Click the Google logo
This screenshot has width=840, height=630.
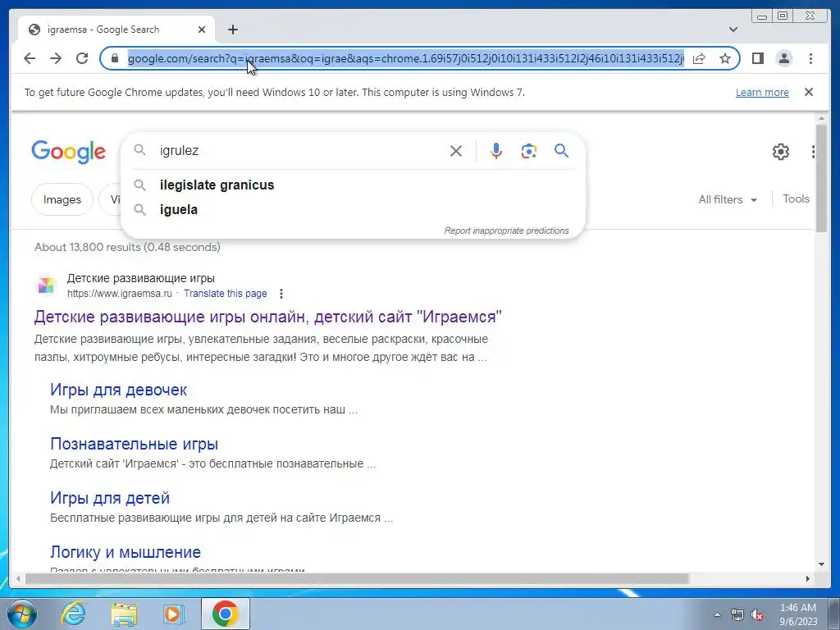coord(69,152)
